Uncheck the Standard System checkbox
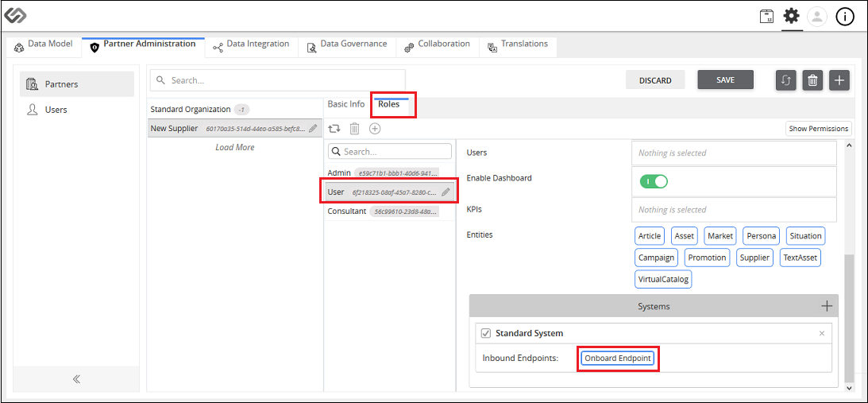The image size is (868, 403). pos(486,333)
